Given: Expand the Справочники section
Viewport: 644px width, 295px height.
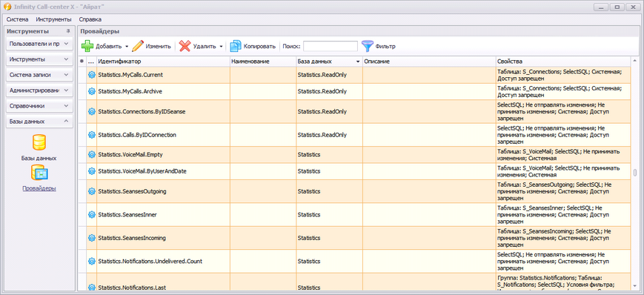Looking at the screenshot, I should (39, 106).
